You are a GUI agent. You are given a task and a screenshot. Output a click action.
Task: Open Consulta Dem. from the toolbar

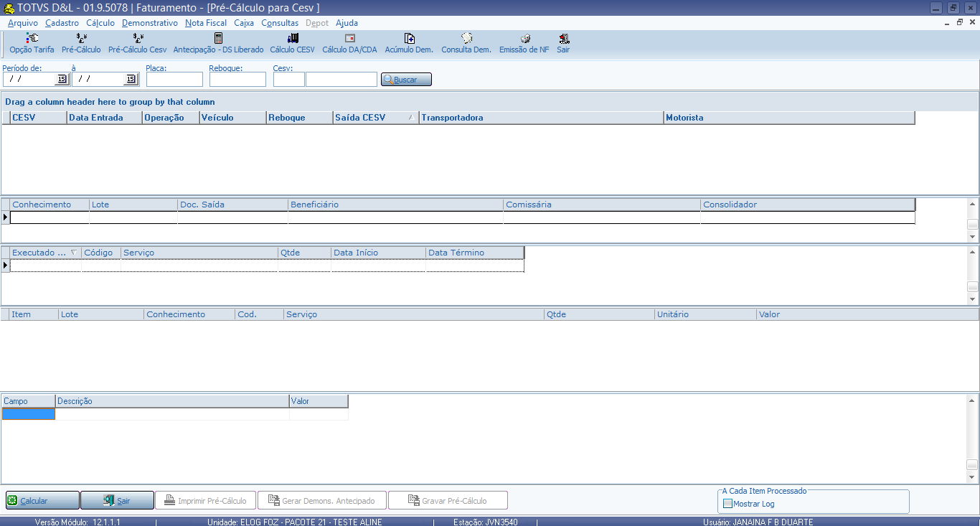[x=466, y=44]
